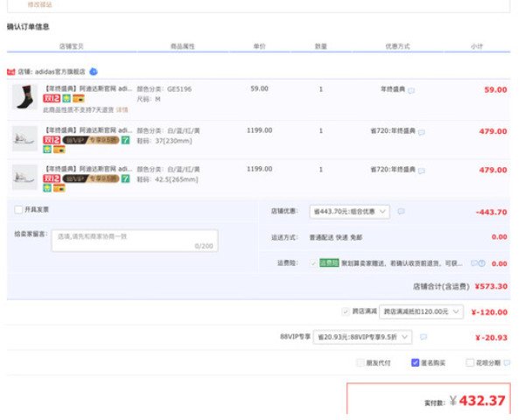The image size is (525, 420).
Task: Click the orange card badge on the size 42.5 shoes
Action: click(59, 188)
